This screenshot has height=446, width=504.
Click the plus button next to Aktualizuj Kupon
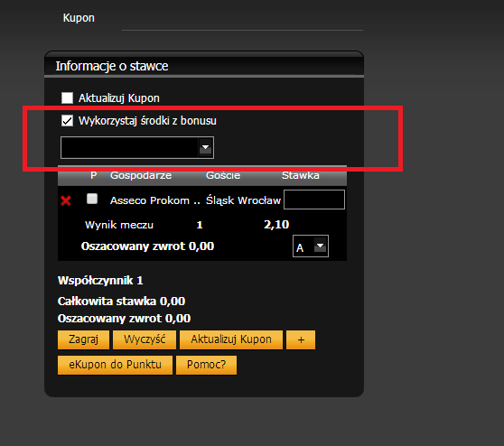pyautogui.click(x=301, y=339)
